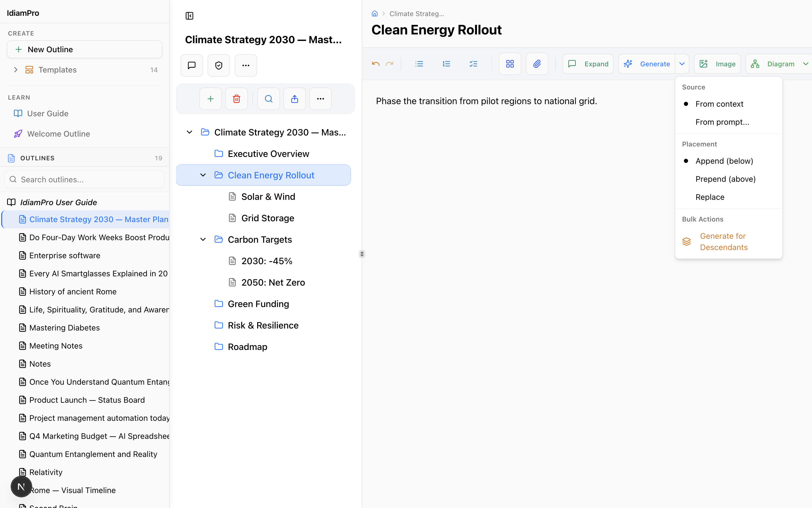Collapse the Clean Energy Rollout node
The image size is (812, 508).
coord(203,175)
